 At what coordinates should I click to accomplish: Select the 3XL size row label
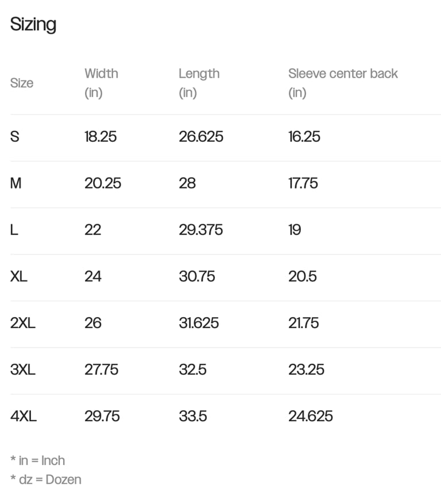point(22,370)
